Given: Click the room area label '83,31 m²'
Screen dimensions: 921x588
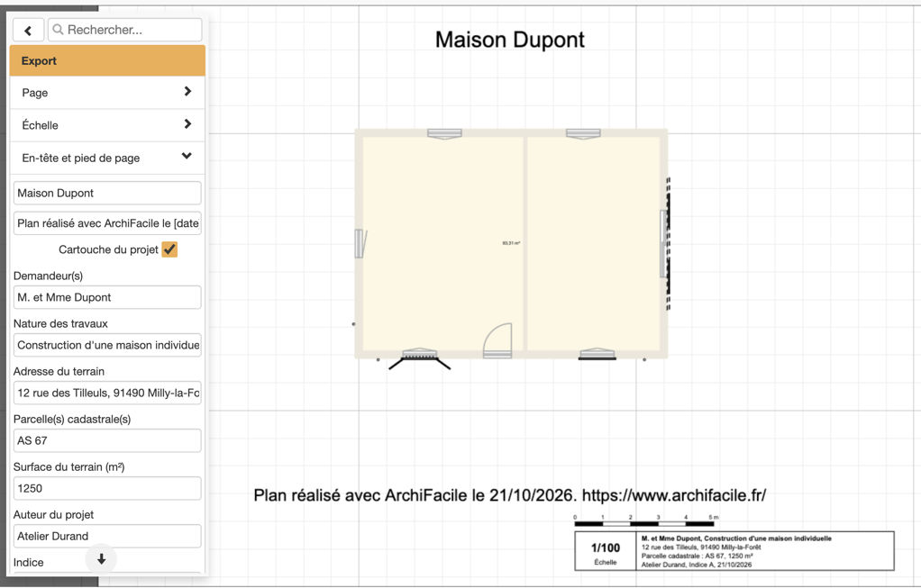Looking at the screenshot, I should click(x=511, y=243).
